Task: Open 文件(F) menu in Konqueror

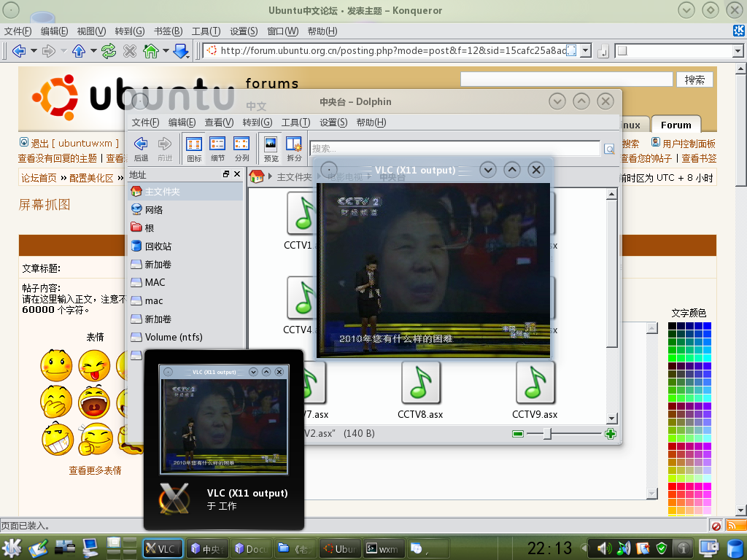Action: (x=18, y=31)
